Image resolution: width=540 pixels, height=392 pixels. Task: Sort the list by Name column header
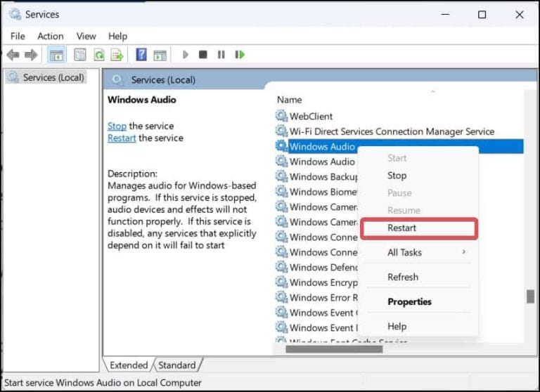coord(289,100)
